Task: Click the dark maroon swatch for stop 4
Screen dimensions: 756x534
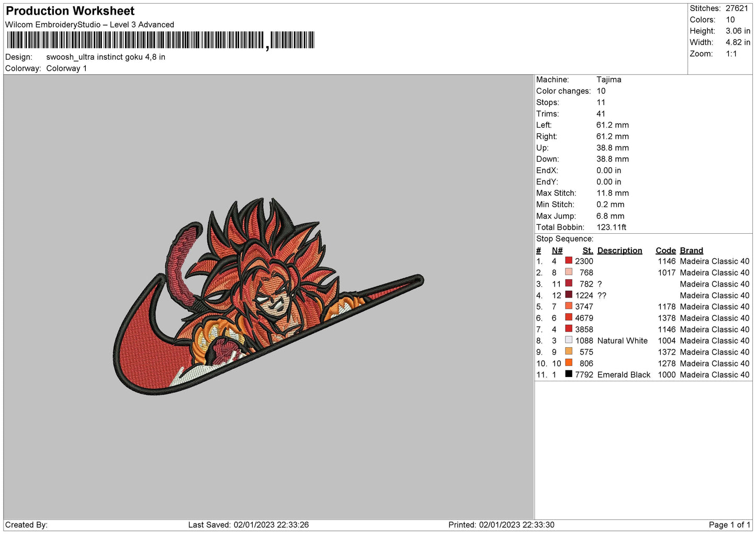Action: 568,294
